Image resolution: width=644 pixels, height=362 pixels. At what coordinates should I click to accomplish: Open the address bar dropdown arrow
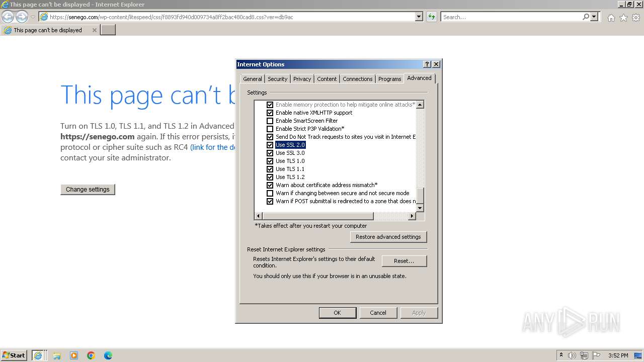pos(419,17)
